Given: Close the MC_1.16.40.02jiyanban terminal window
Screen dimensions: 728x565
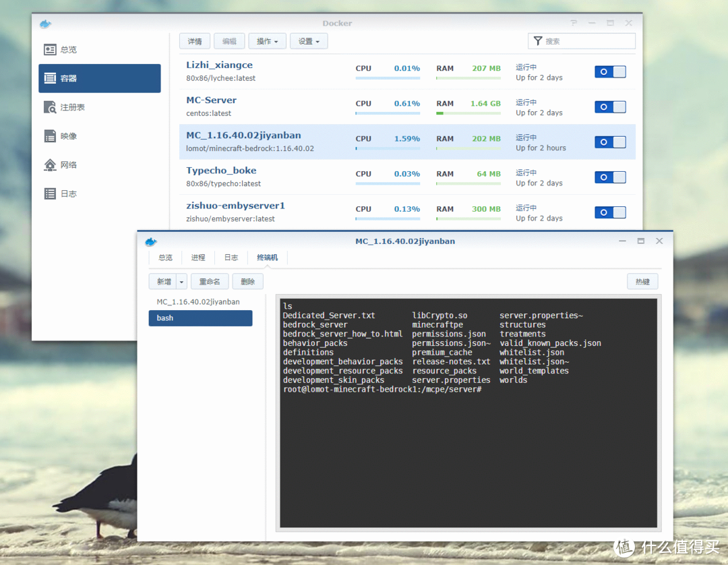Looking at the screenshot, I should (x=659, y=241).
